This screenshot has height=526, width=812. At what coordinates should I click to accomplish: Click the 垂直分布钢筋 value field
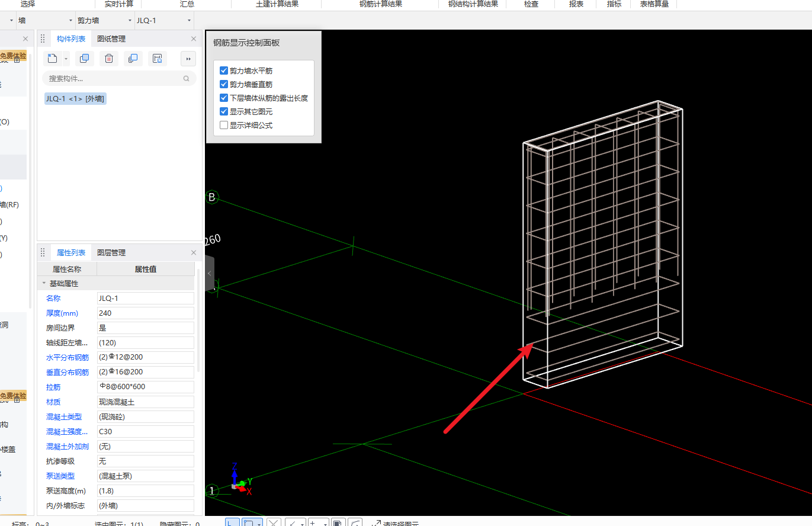pos(146,372)
